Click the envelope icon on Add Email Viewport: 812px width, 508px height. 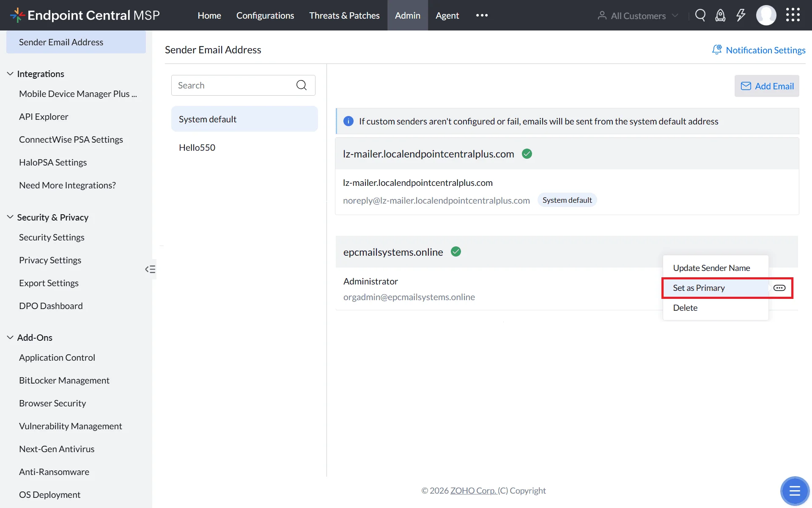(x=746, y=86)
